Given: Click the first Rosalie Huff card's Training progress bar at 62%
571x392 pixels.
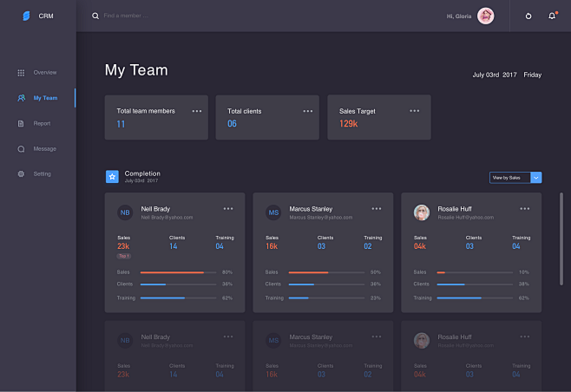Looking at the screenshot, I should pos(475,297).
